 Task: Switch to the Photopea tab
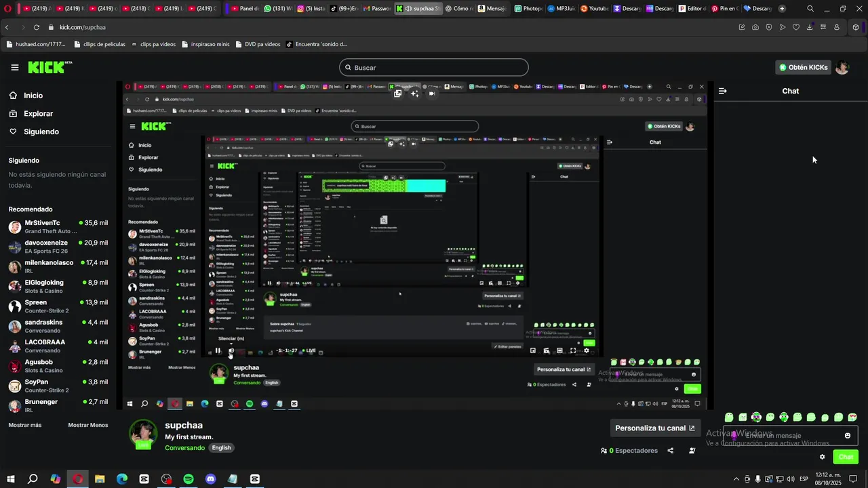coord(529,9)
